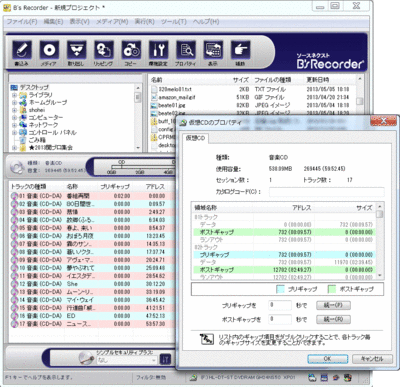This screenshot has width=400, height=387.
Task: Click the プロパティ magnifier toolbar icon
Action: 186,50
